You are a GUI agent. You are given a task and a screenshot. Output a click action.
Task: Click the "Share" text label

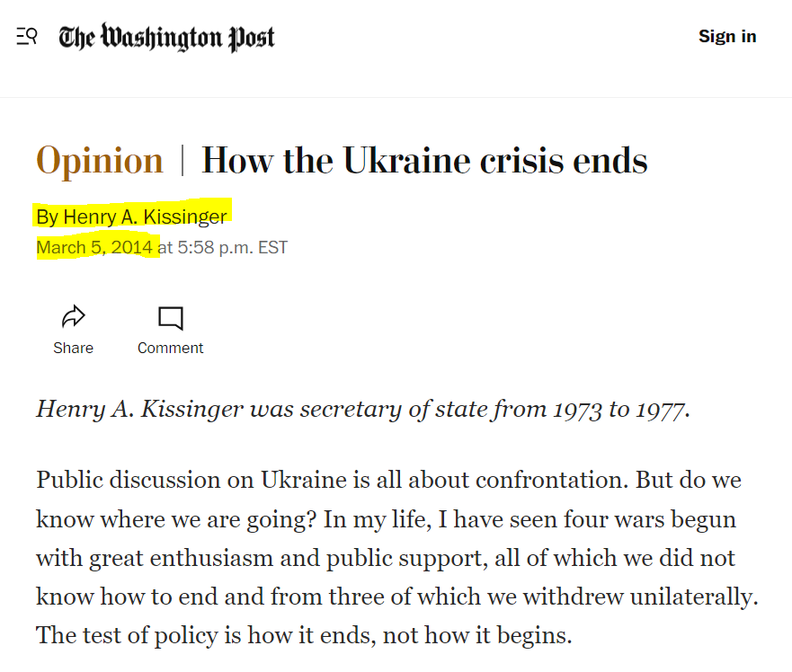click(73, 348)
